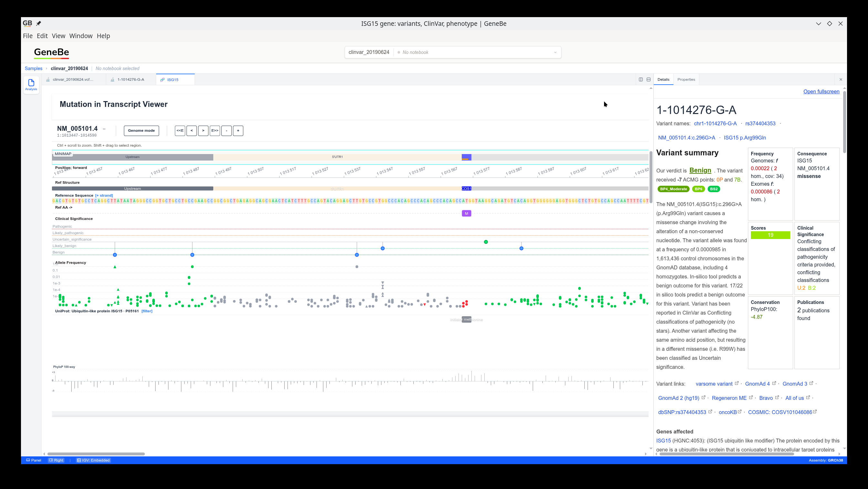Toggle the Right panel status bar button
The image size is (868, 489).
56,460
